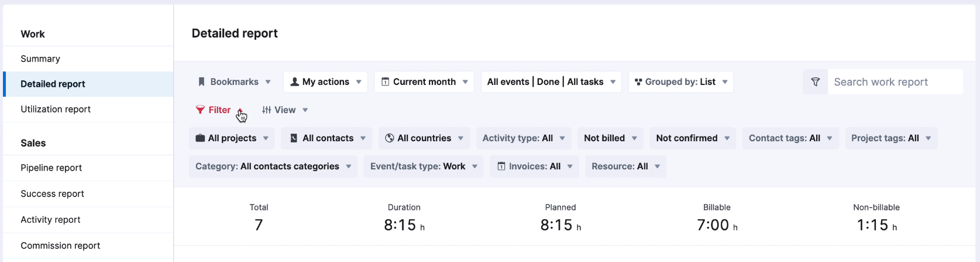Open the My actions dropdown
Viewport: 980px width, 262px height.
pyautogui.click(x=325, y=82)
